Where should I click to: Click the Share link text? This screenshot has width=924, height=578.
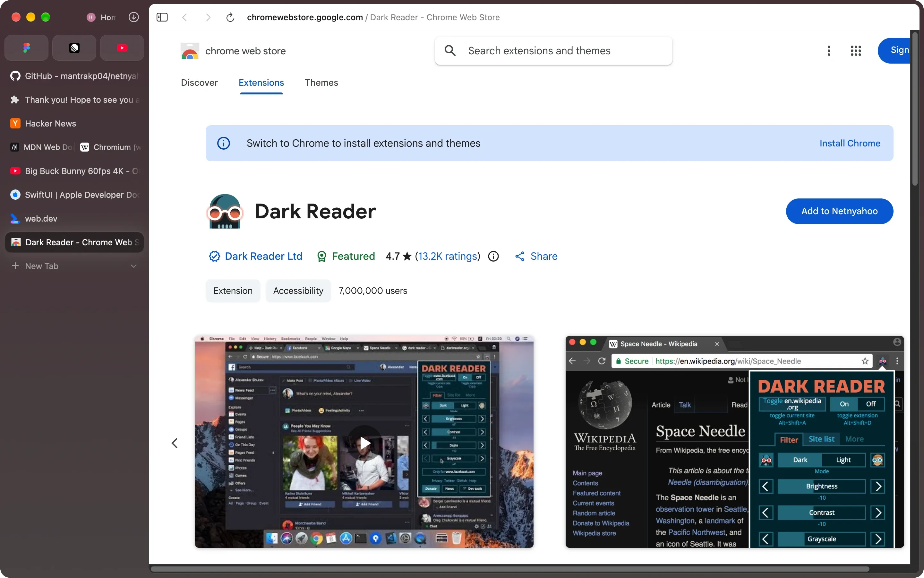[x=544, y=256]
